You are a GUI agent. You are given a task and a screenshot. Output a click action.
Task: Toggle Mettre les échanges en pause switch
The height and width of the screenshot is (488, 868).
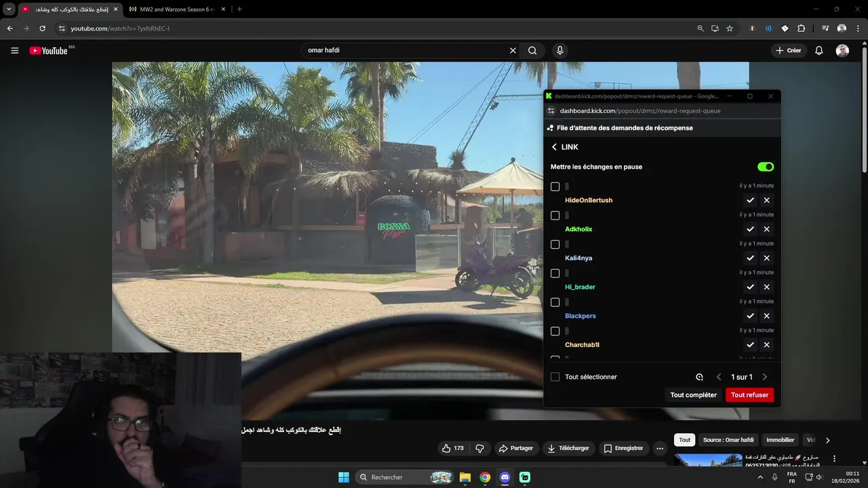click(x=766, y=167)
